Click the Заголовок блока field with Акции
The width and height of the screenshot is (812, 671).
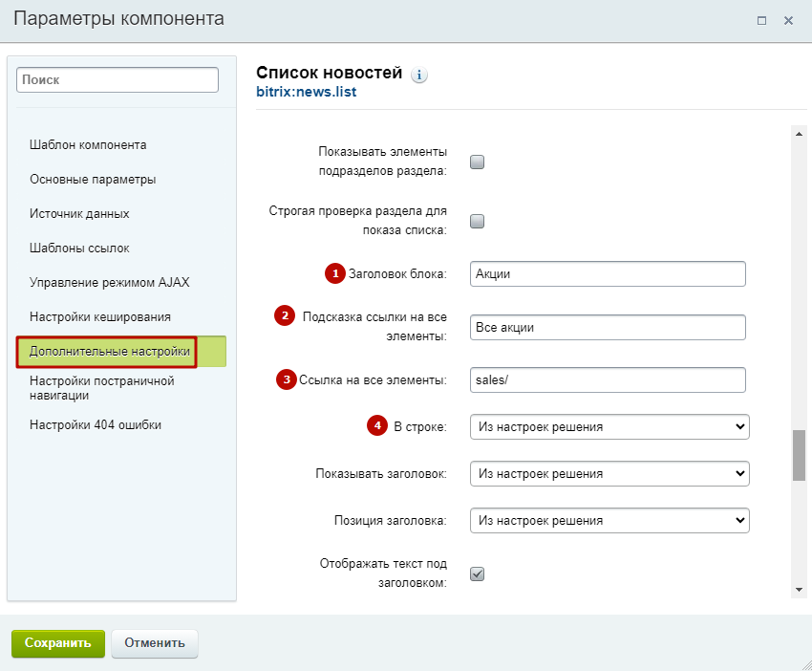(x=608, y=274)
